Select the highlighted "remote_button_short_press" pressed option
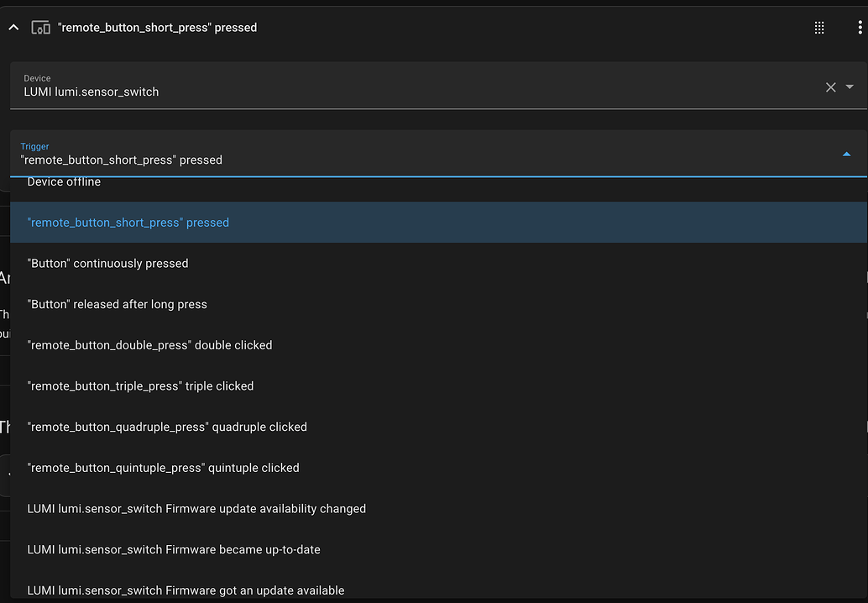This screenshot has height=603, width=868. coord(128,223)
